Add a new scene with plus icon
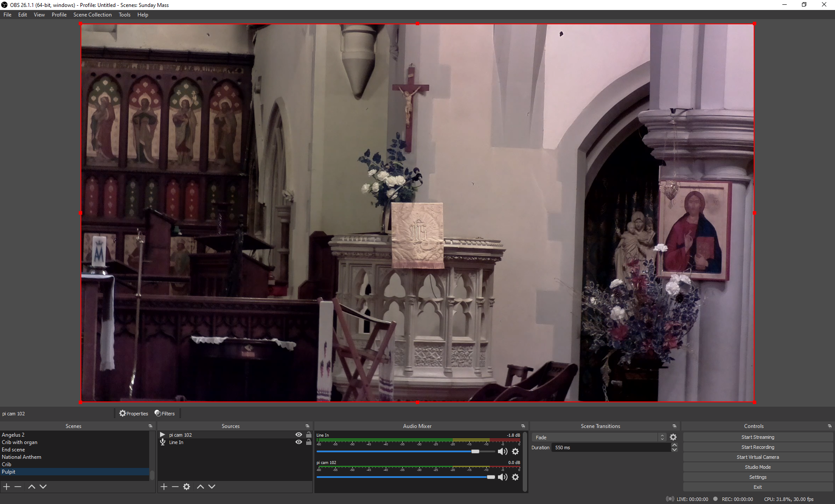 pos(7,487)
